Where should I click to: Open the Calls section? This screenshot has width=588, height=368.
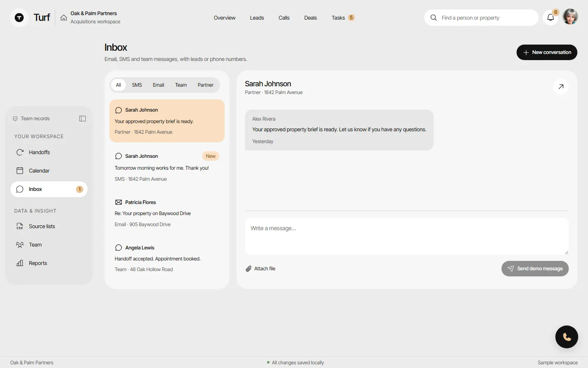pyautogui.click(x=284, y=18)
